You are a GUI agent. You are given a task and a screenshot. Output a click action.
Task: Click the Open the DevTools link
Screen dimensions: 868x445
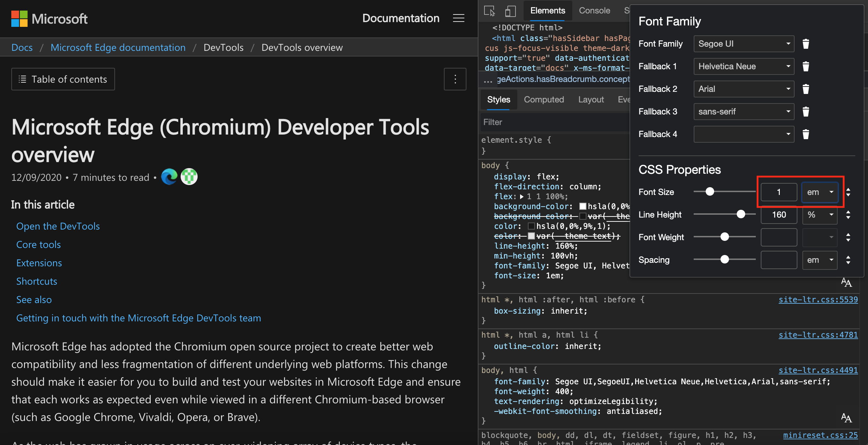(x=58, y=225)
